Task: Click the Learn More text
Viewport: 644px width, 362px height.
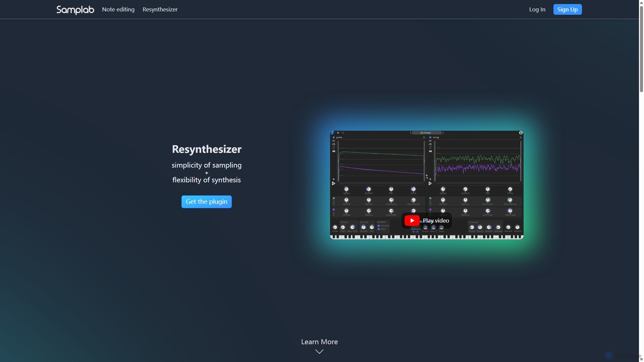Action: [x=319, y=342]
